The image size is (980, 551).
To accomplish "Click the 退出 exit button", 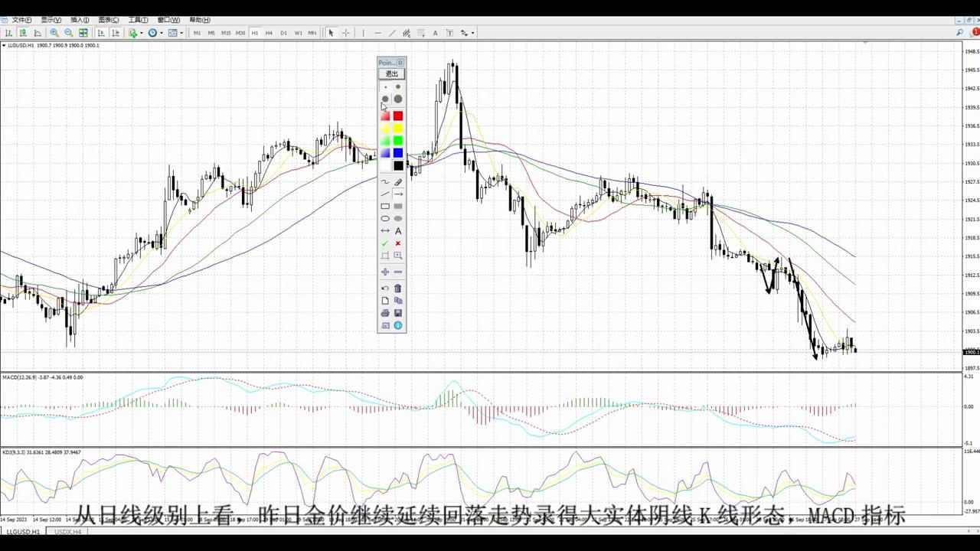I will 391,74.
